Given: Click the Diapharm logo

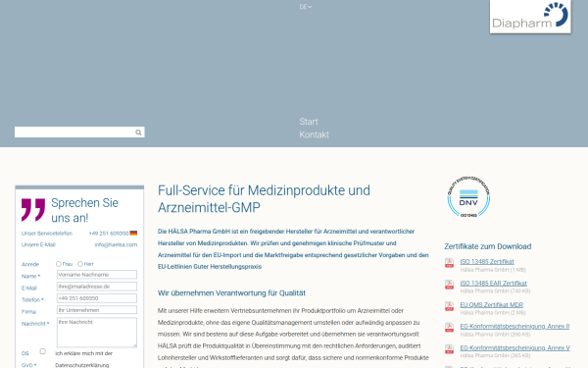Looking at the screenshot, I should [530, 16].
